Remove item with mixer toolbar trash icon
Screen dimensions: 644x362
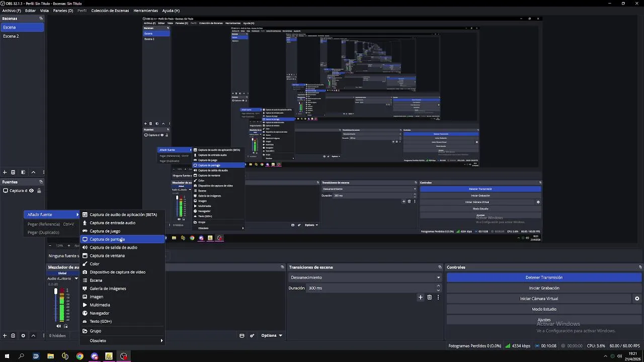(x=13, y=335)
